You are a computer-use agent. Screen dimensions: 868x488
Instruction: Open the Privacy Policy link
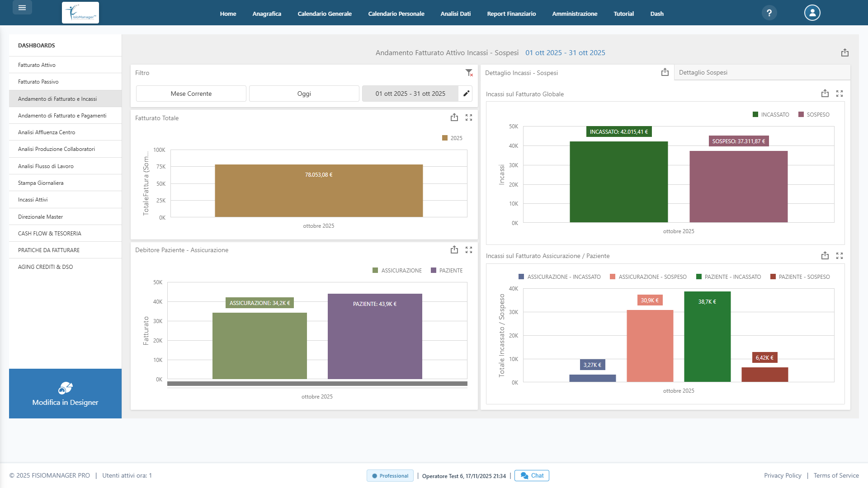coord(783,475)
